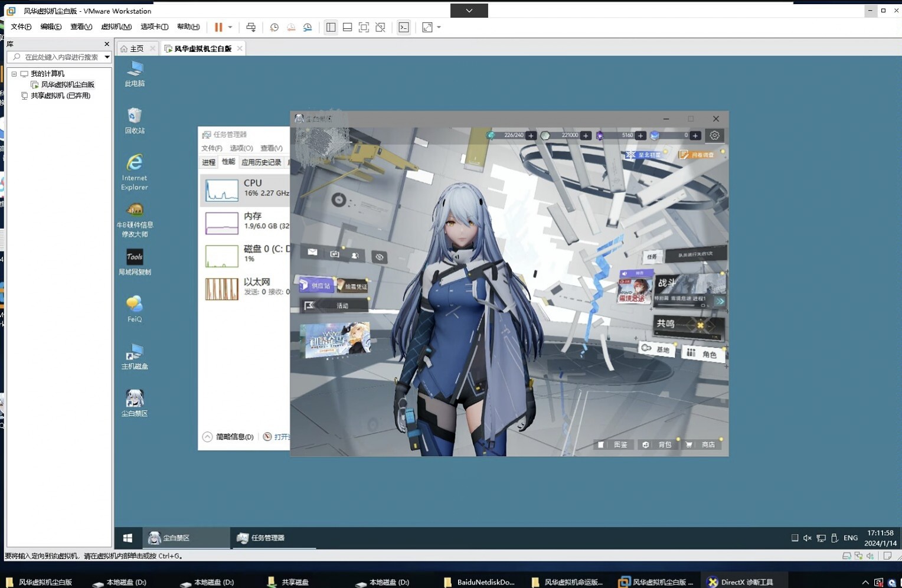The width and height of the screenshot is (902, 588).
Task: Add stamina with the plus next to 226/240
Action: coord(531,136)
